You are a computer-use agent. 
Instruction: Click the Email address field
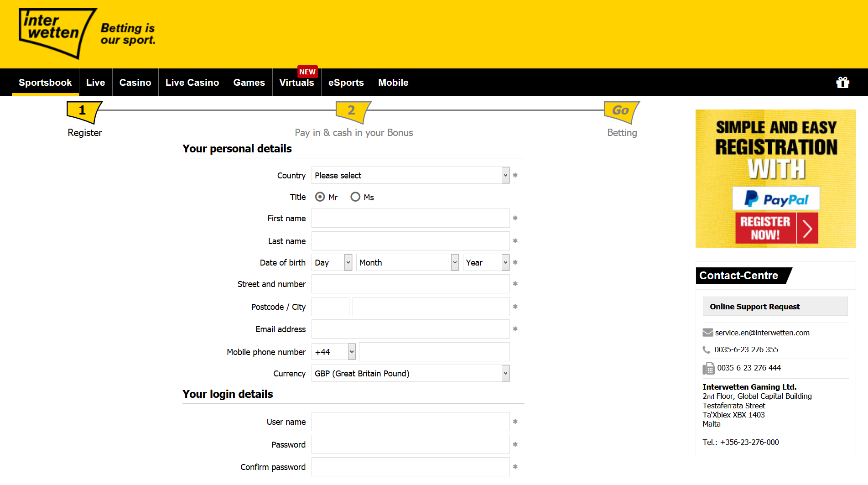click(411, 329)
